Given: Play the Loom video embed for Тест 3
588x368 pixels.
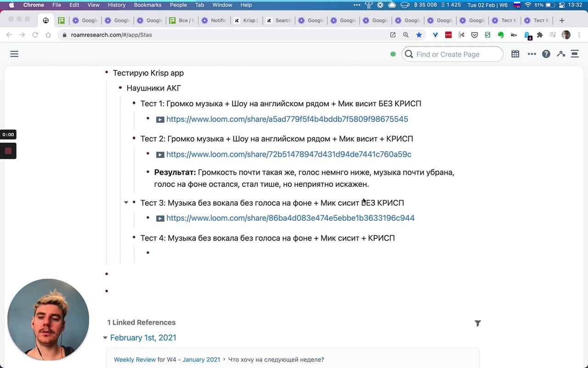Looking at the screenshot, I should tap(160, 218).
